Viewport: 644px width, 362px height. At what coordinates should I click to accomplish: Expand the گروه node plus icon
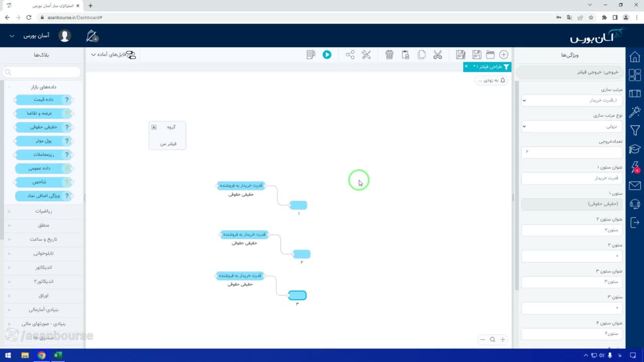[154, 127]
